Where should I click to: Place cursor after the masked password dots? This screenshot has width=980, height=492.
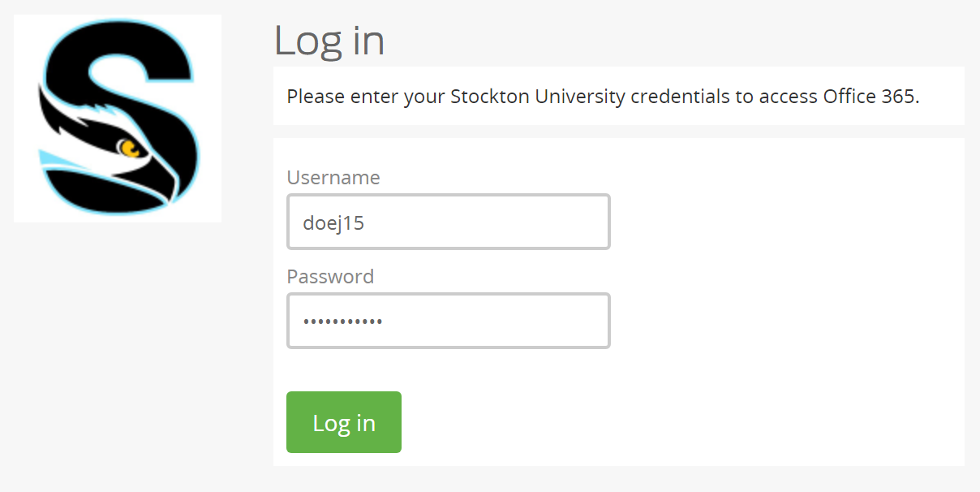click(x=384, y=322)
